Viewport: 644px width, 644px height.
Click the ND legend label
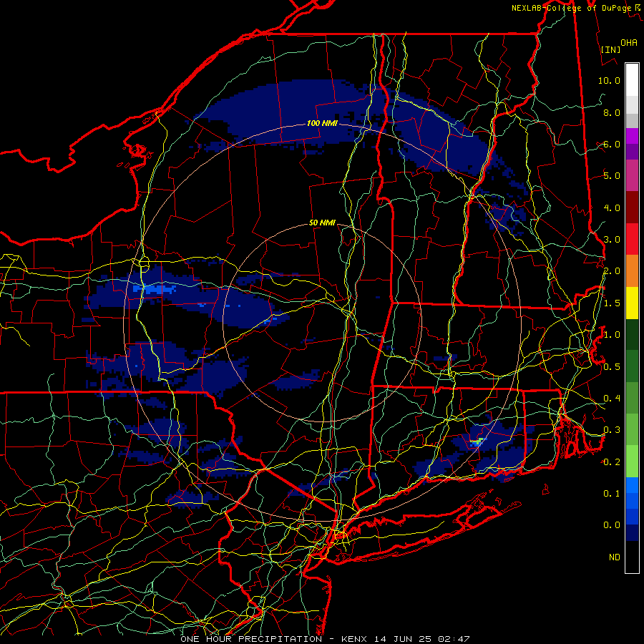click(615, 557)
